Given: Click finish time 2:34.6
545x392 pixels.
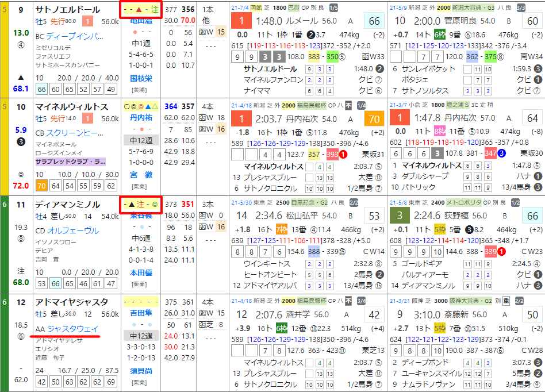Looking at the screenshot, I should tap(269, 216).
